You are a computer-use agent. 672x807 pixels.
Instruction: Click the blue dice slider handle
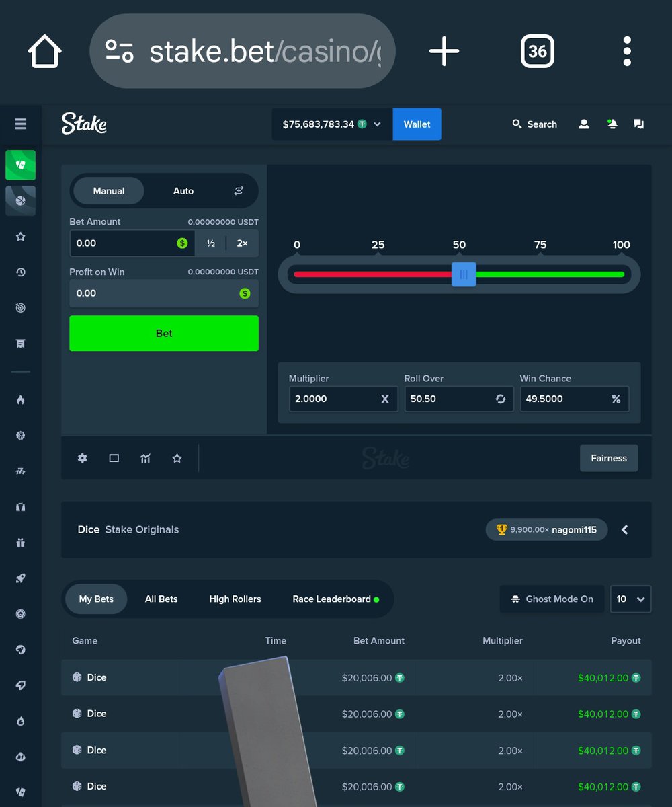pos(464,274)
